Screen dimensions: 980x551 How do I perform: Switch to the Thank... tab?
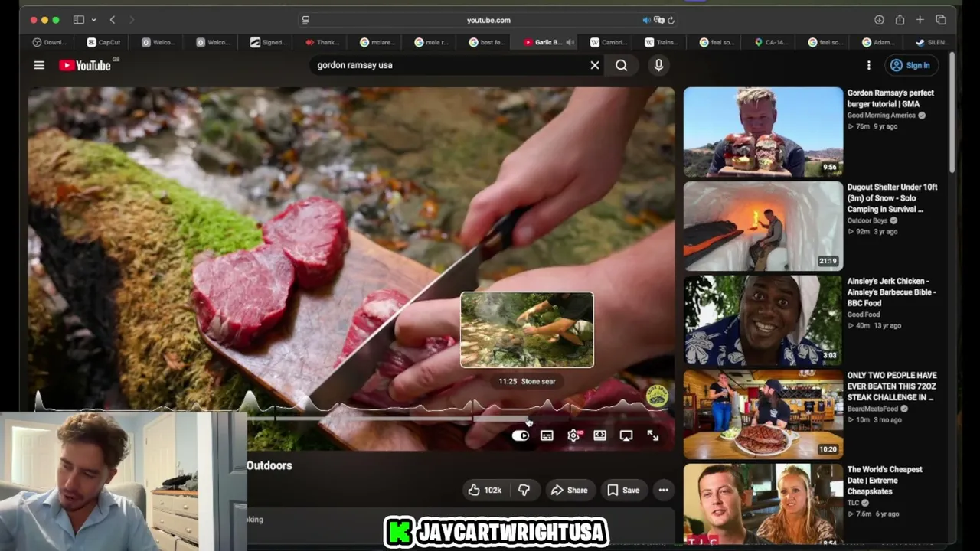pos(323,42)
